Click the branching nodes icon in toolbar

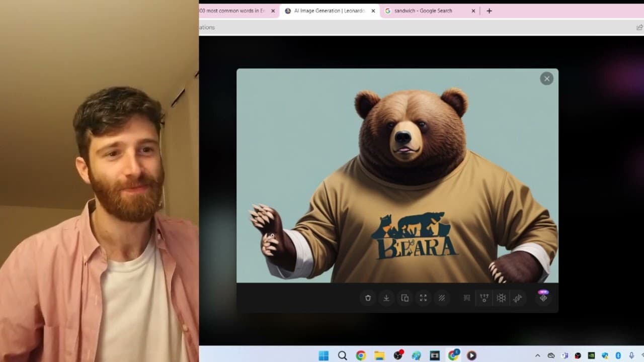[x=484, y=298]
